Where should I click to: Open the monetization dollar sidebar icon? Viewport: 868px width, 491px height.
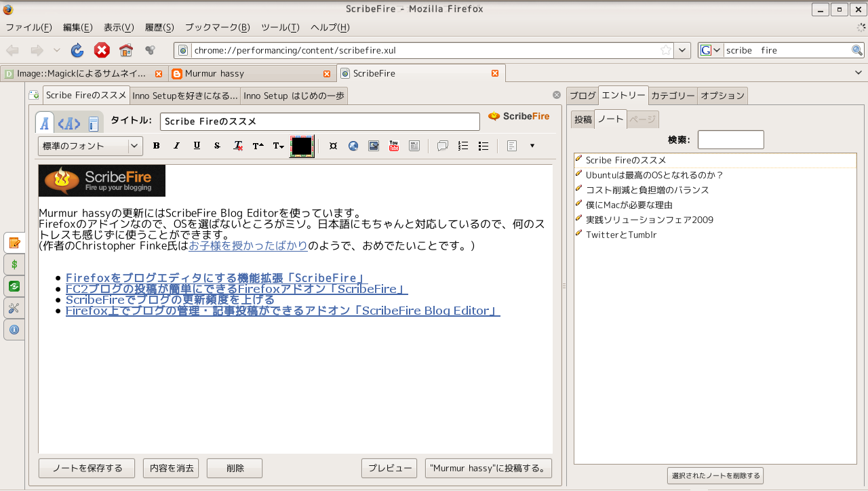pyautogui.click(x=14, y=264)
